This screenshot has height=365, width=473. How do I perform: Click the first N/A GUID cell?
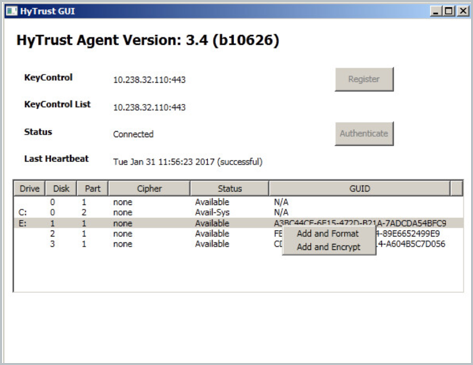click(x=281, y=202)
